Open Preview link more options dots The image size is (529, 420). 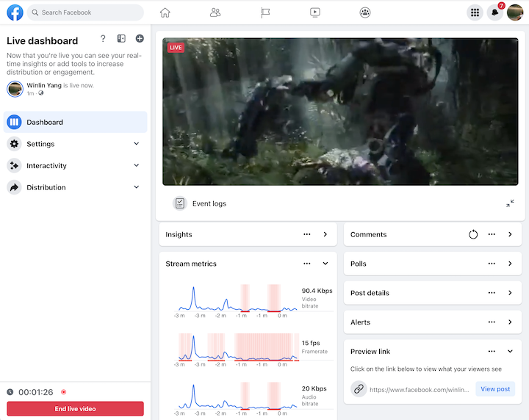[492, 351]
